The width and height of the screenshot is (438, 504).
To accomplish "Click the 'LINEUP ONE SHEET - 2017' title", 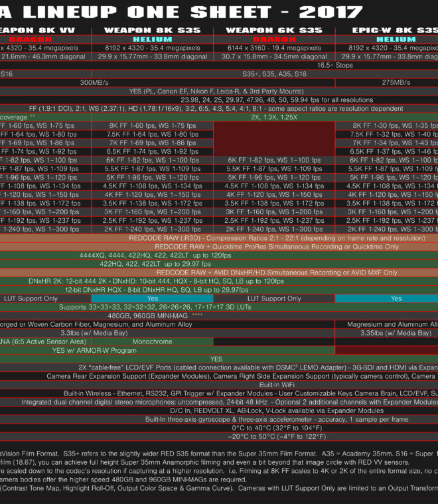I will [192, 12].
